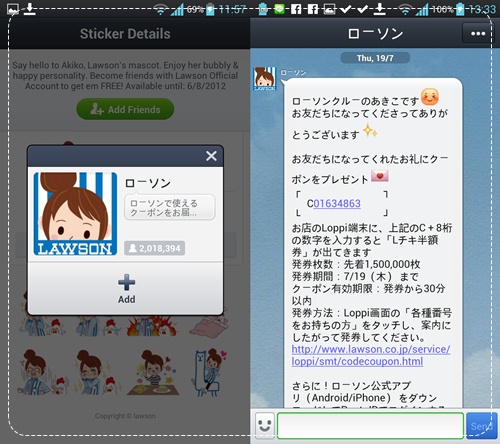Tap the download icon in left status bar
The image size is (500, 444).
point(30,9)
